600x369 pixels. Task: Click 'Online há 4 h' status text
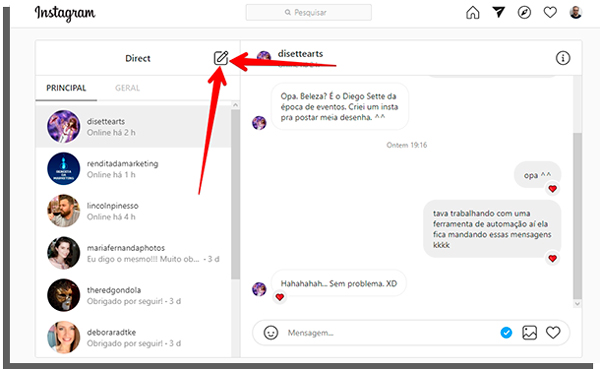[x=111, y=217]
